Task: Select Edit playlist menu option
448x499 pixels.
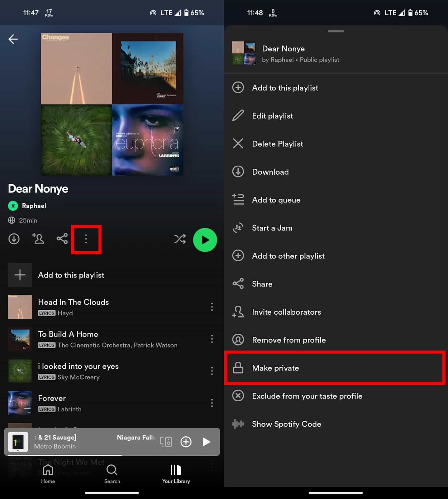Action: click(x=336, y=116)
